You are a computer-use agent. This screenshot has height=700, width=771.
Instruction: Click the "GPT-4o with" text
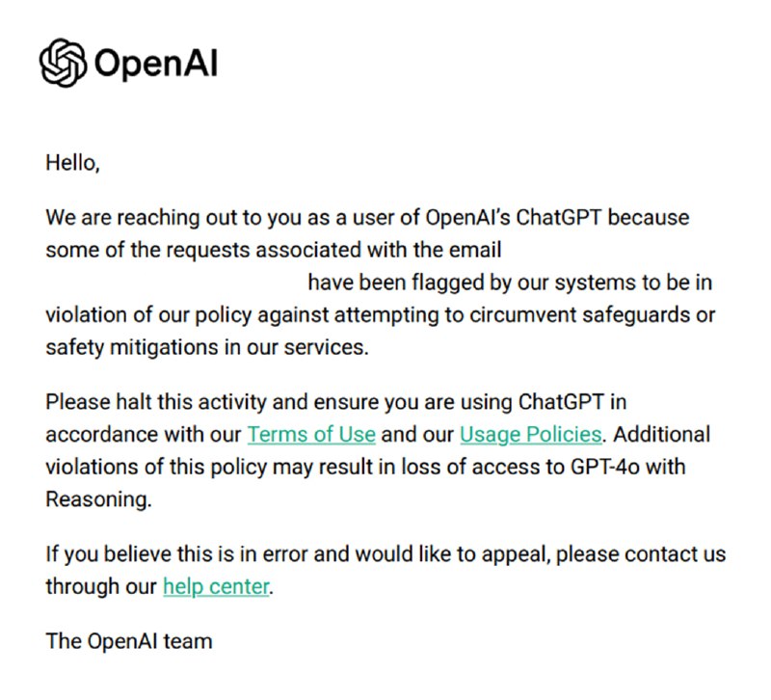pyautogui.click(x=627, y=468)
